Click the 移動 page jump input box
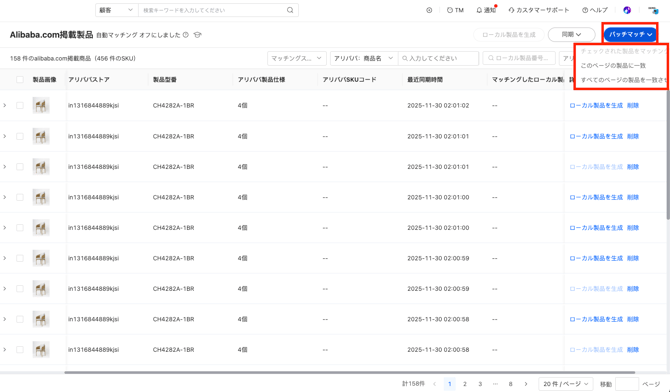Image resolution: width=670 pixels, height=392 pixels. click(x=627, y=384)
